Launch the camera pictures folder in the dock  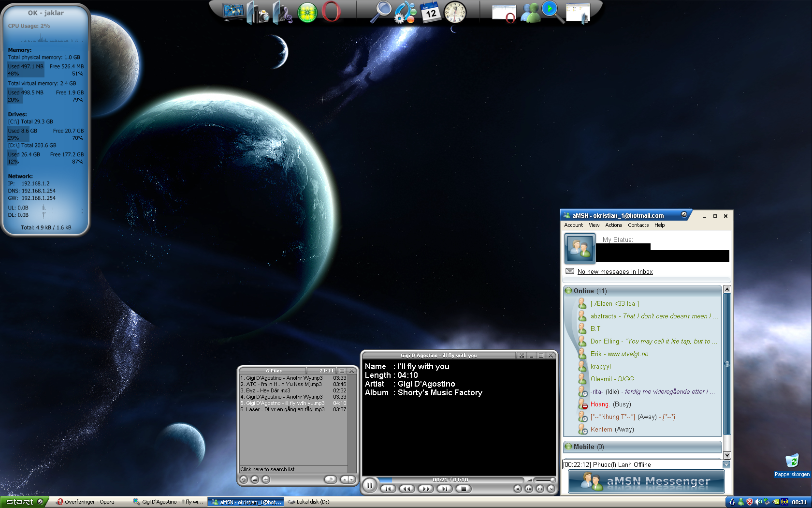(x=258, y=13)
